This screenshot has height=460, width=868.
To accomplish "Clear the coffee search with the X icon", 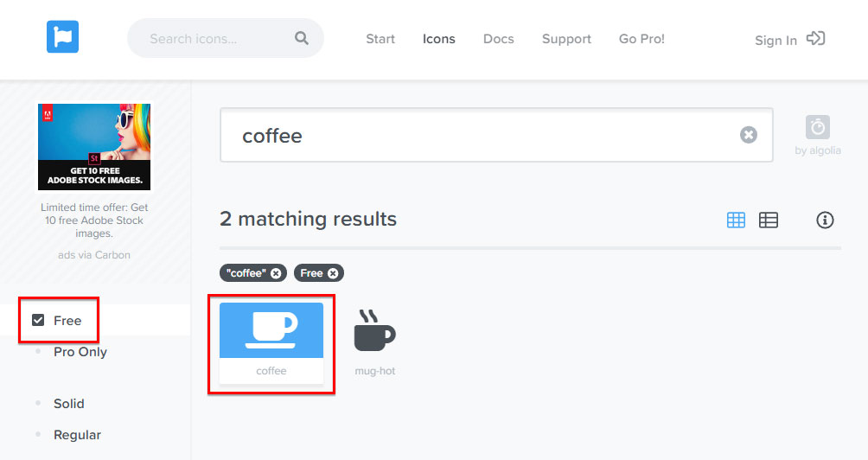I will [x=749, y=135].
